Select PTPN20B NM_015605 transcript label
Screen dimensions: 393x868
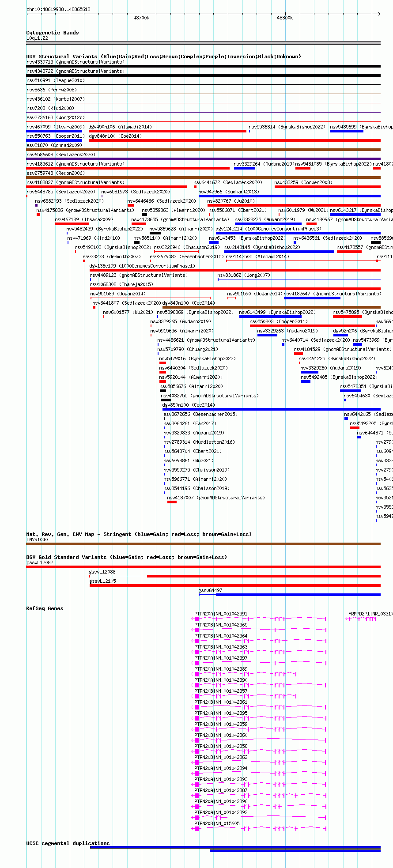click(217, 823)
